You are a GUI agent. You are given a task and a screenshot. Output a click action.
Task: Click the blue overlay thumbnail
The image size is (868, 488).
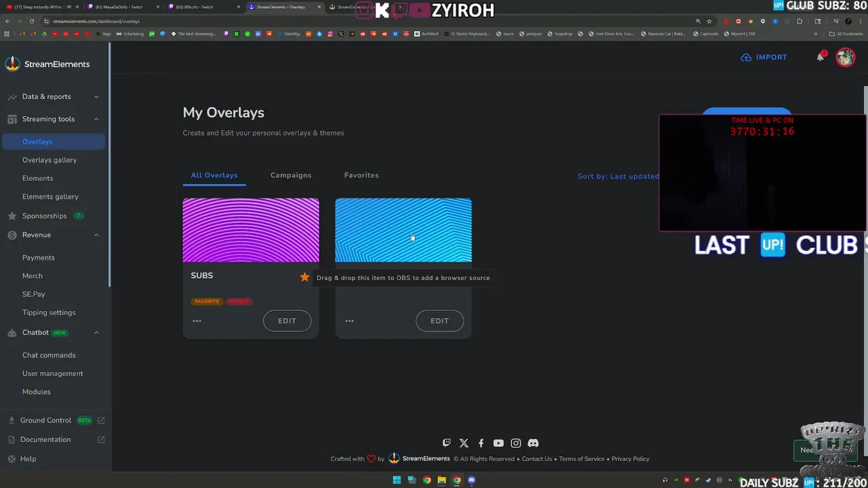pyautogui.click(x=403, y=230)
